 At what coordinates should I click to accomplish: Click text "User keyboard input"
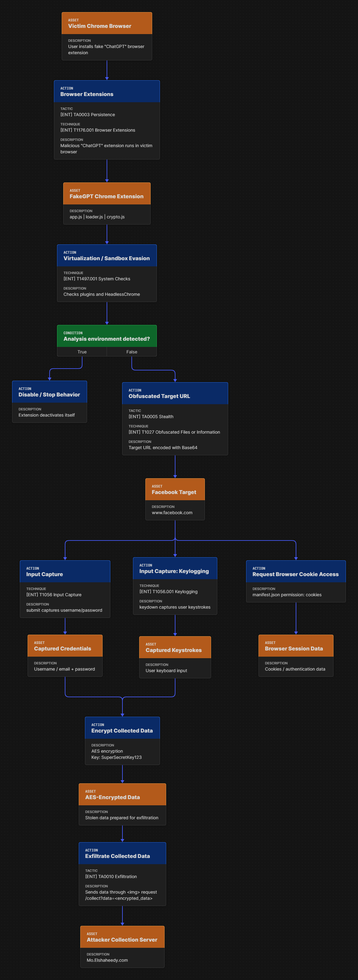pos(166,671)
